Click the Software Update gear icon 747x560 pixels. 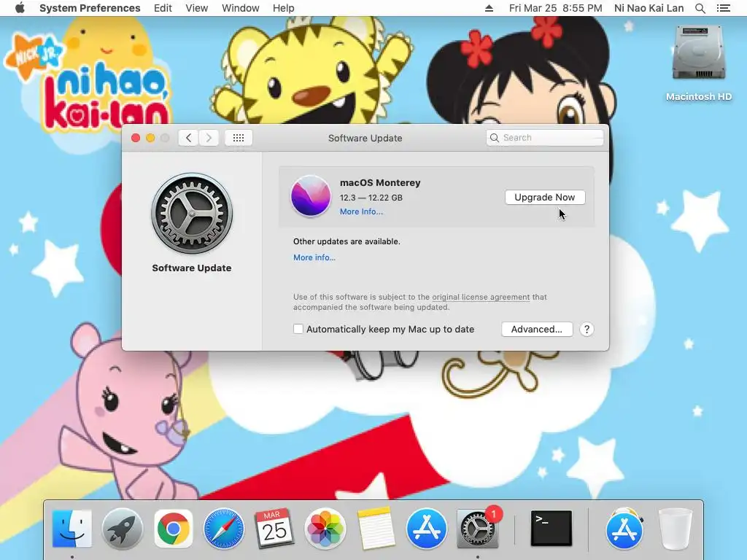pyautogui.click(x=192, y=213)
